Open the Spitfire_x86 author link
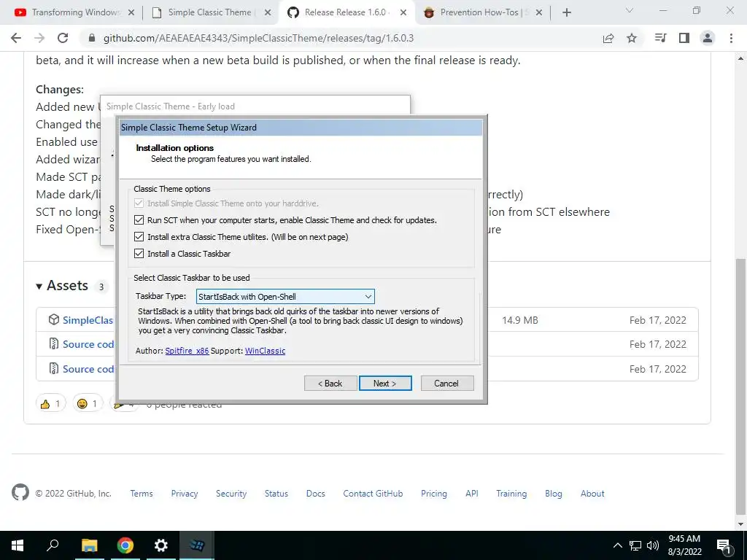Image resolution: width=747 pixels, height=560 pixels. (187, 351)
